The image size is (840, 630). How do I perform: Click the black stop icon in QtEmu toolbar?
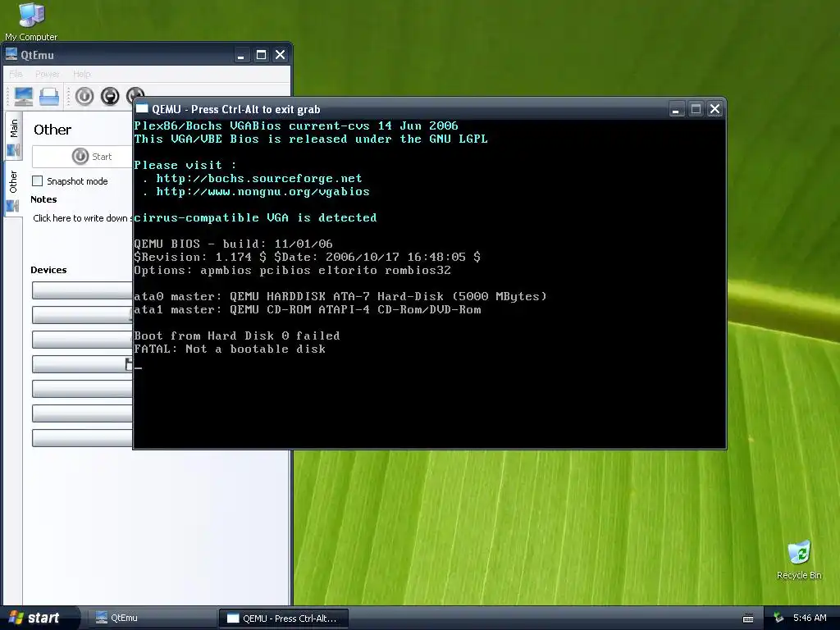pyautogui.click(x=110, y=97)
